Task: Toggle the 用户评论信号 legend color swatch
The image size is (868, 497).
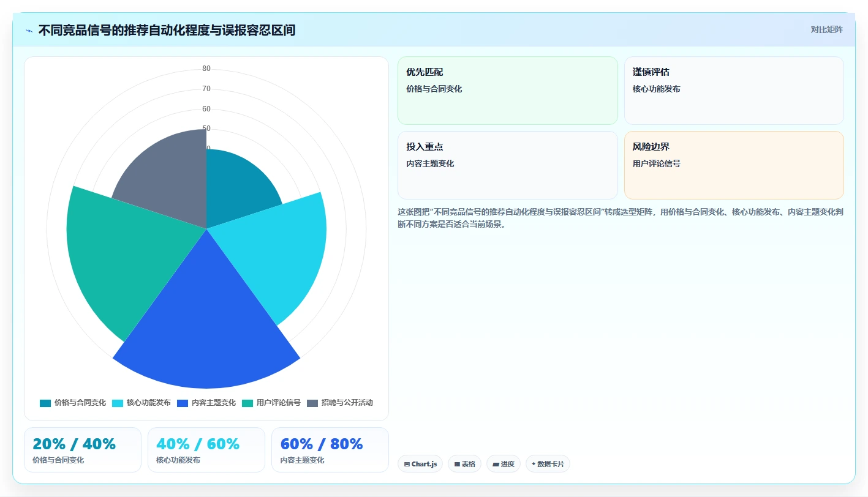Action: tap(247, 403)
